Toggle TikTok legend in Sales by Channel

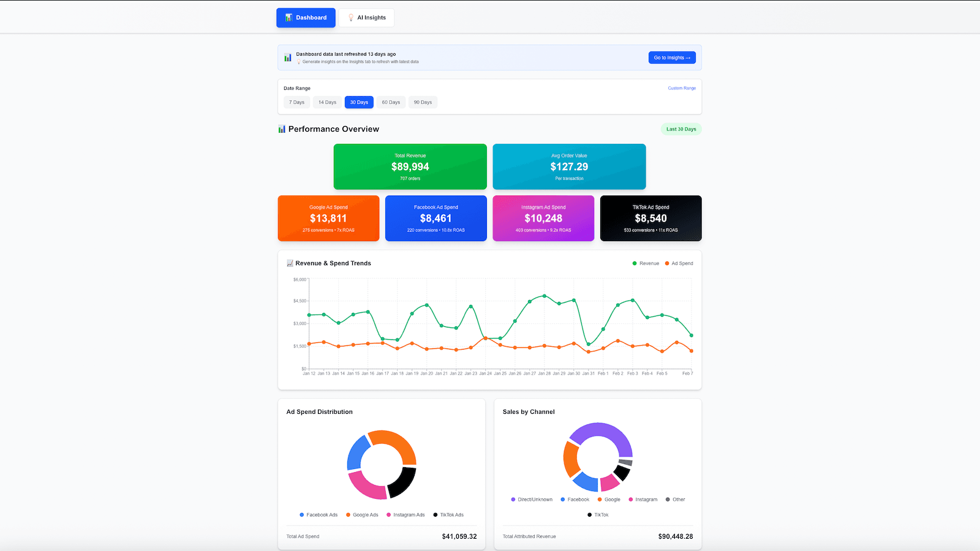(x=598, y=515)
